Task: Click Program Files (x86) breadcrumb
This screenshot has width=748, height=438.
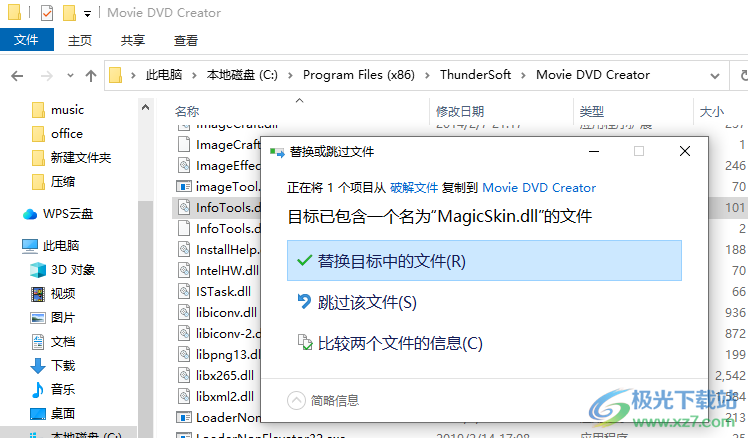Action: [x=359, y=75]
